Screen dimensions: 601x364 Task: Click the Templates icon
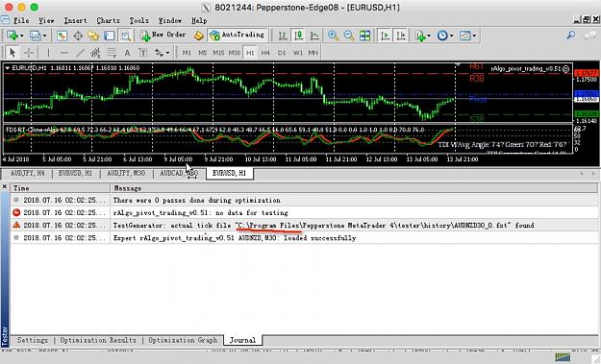click(x=464, y=36)
